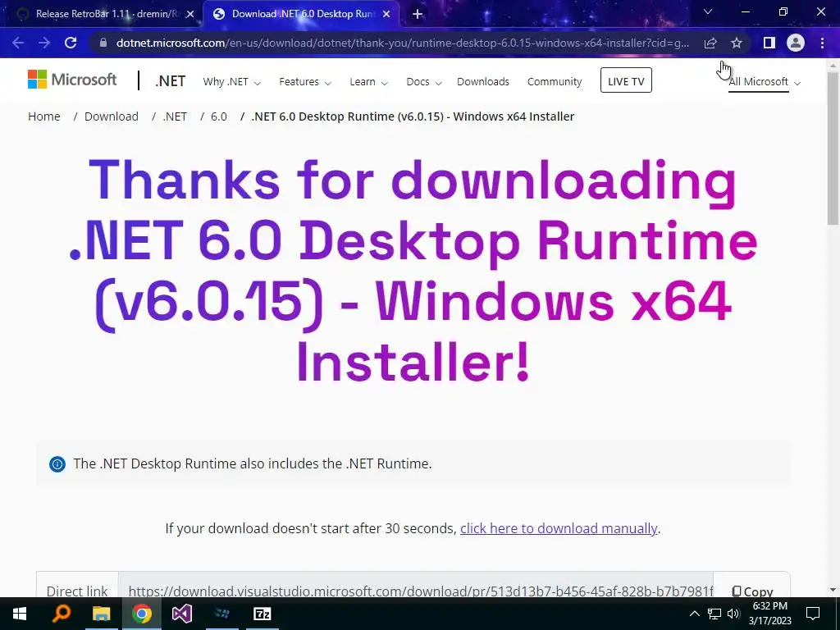This screenshot has height=630, width=840.
Task: Click the page vertical scrollbar thumb
Action: tap(833, 148)
